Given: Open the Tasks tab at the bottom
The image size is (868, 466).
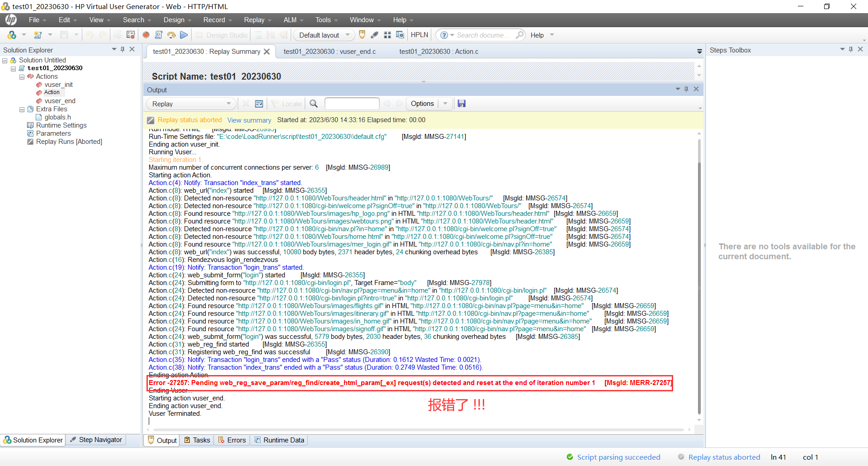Looking at the screenshot, I should click(x=197, y=440).
